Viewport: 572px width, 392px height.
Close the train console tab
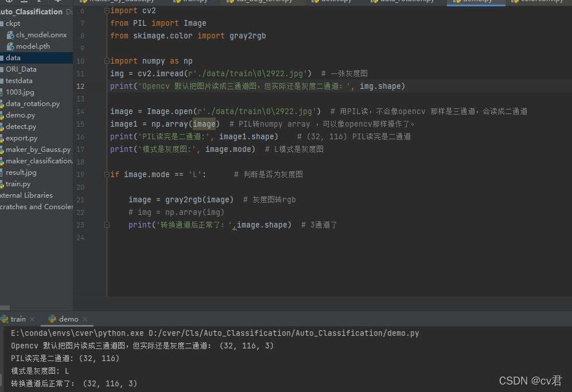[x=32, y=319]
